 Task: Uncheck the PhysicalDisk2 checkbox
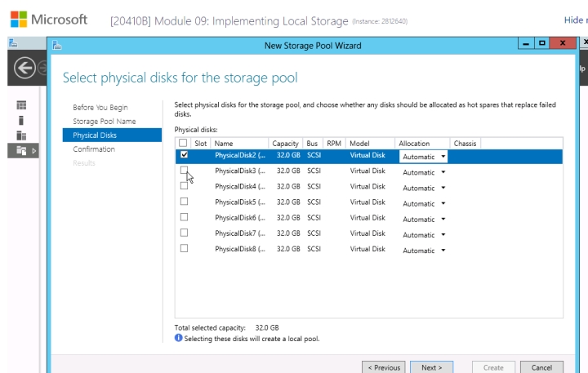[184, 154]
